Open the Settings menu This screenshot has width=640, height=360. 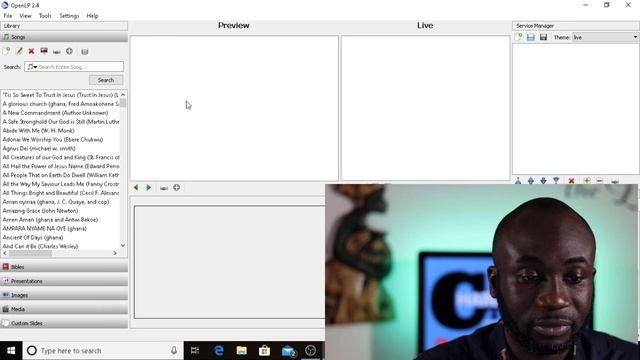69,16
